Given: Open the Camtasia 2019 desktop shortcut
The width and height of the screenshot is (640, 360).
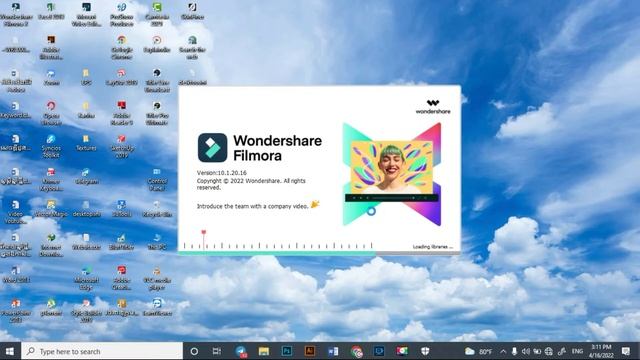Looking at the screenshot, I should [157, 14].
